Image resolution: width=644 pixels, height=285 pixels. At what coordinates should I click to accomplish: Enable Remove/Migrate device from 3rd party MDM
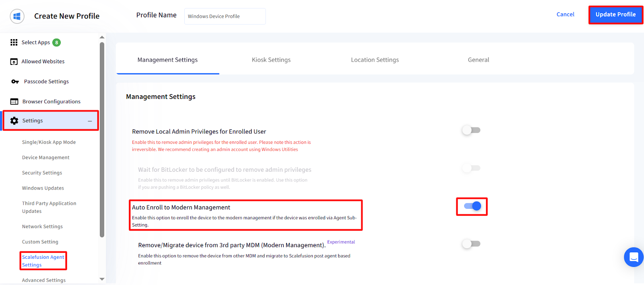(471, 243)
